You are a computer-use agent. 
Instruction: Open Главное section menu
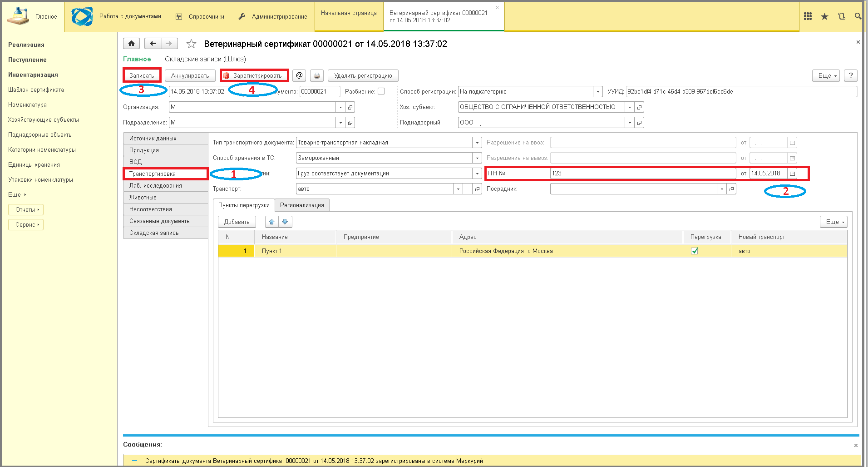(33, 16)
